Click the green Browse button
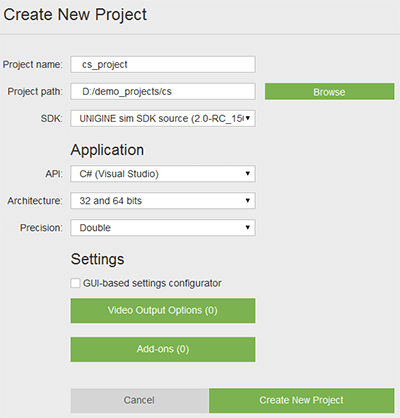400x418 pixels. [x=329, y=92]
